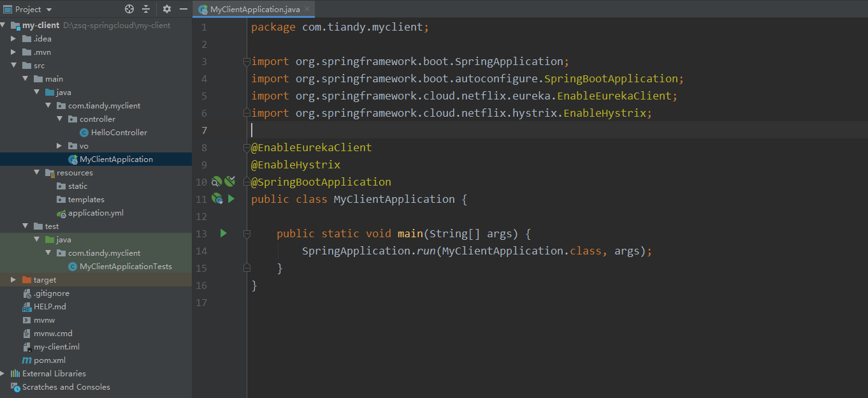Click line number 17 in the gutter

(202, 302)
